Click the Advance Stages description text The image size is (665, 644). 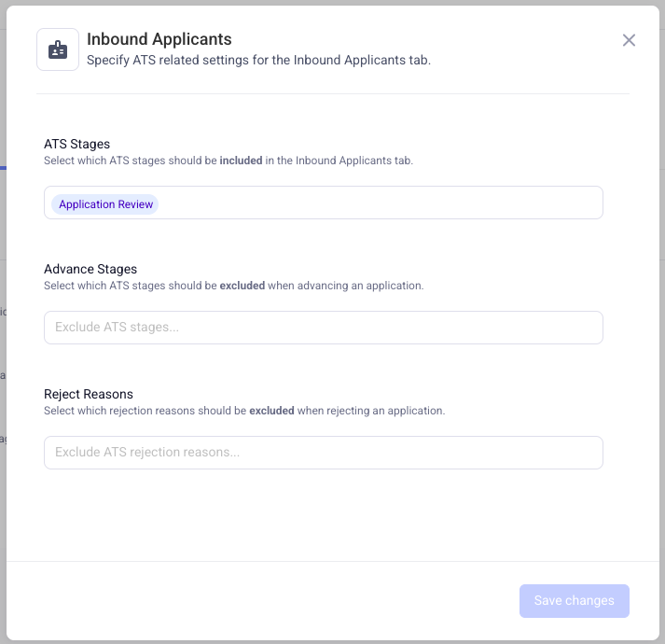pyautogui.click(x=234, y=286)
